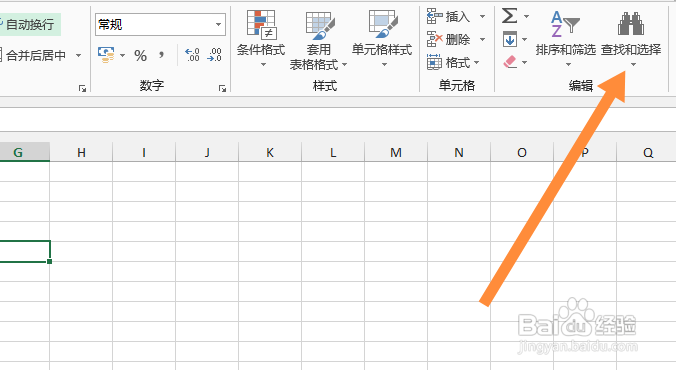676x370 pixels.
Task: Open the 合并后居中 dropdown arrow
Action: coord(78,55)
